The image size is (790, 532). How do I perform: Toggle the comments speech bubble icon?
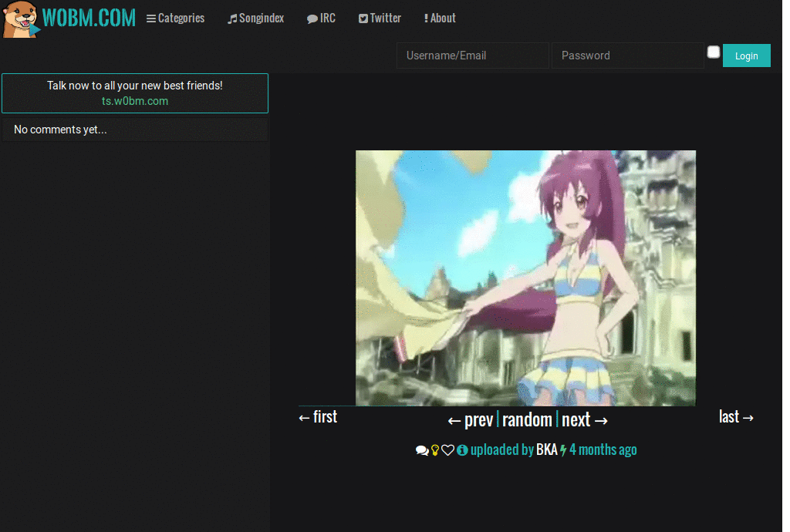(x=422, y=450)
